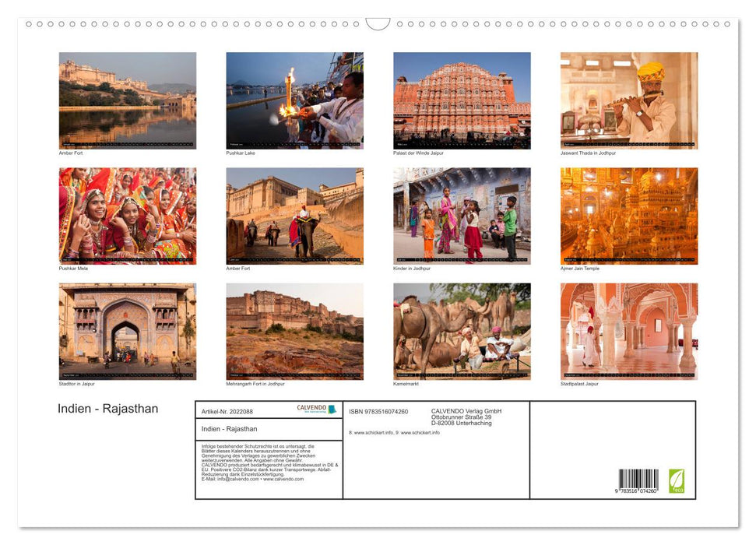Select the Palast der Winde Jaipur photo
Screen dimensions: 756x545
(462, 99)
